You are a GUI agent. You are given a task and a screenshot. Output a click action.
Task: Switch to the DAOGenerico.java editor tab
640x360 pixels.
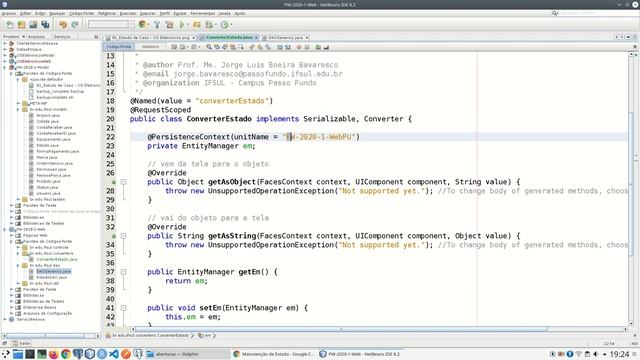tap(285, 38)
